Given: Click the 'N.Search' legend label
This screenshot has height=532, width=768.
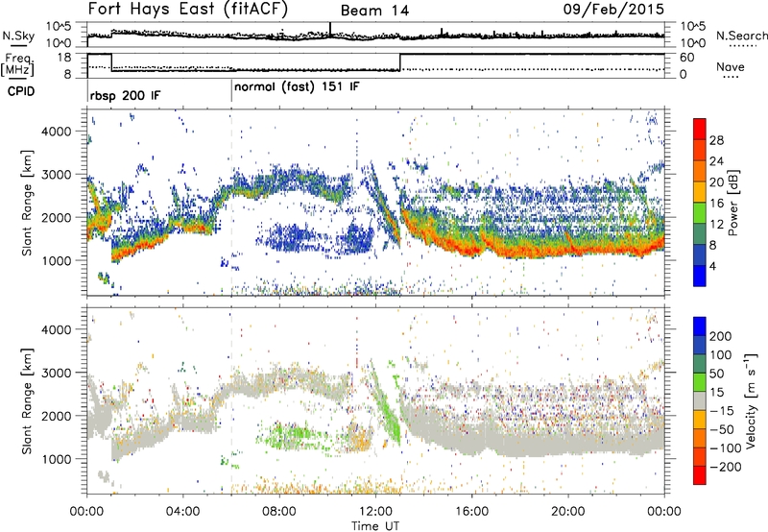Looking at the screenshot, I should point(741,36).
